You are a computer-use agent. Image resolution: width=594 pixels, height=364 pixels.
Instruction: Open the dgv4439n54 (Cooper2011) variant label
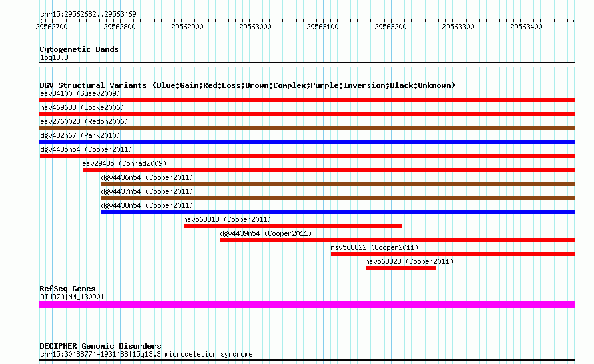pos(266,233)
